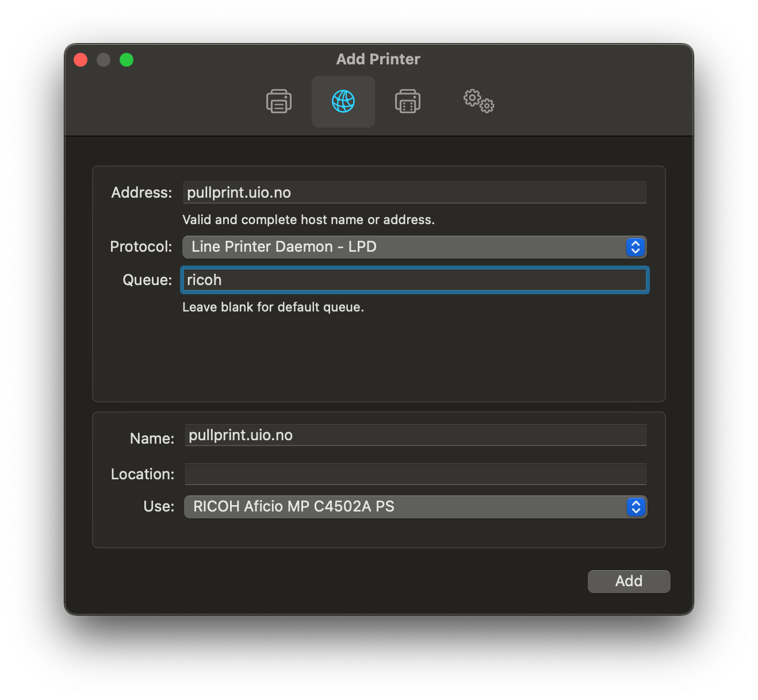Click the Add button
This screenshot has width=758, height=700.
(x=629, y=581)
